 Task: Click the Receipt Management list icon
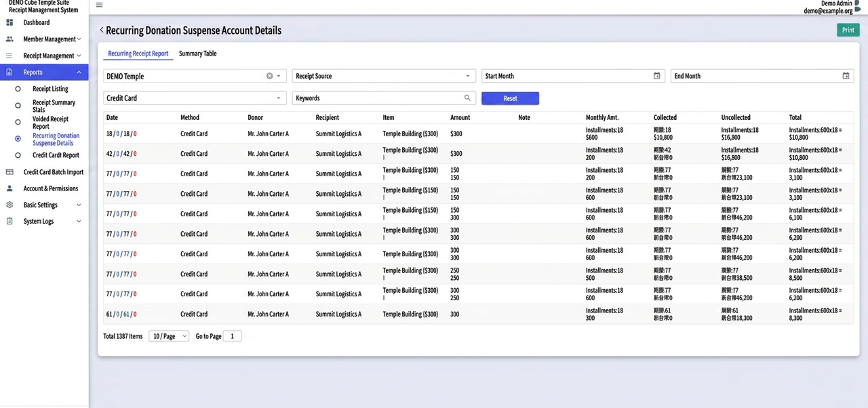pos(9,56)
